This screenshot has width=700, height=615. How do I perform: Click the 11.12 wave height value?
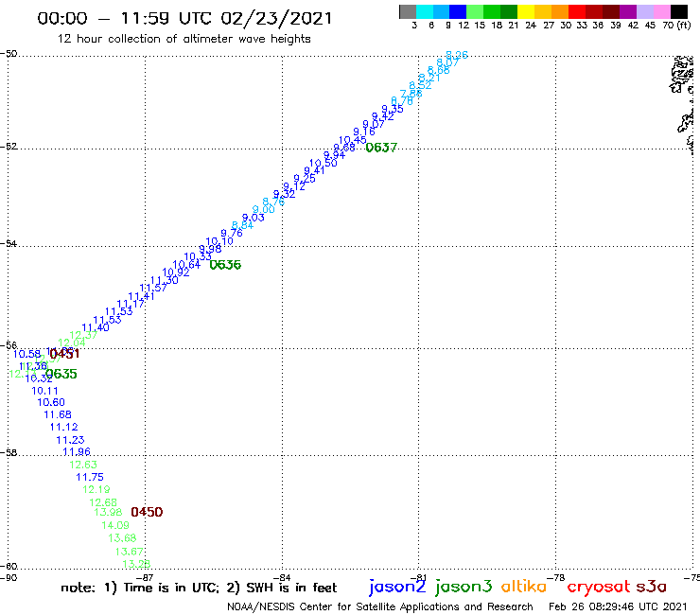click(63, 427)
